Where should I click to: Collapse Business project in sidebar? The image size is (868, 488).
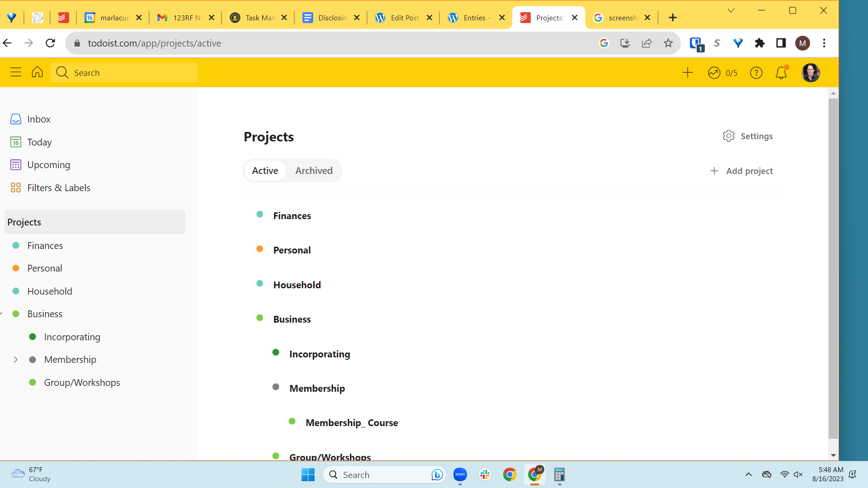[x=2, y=314]
